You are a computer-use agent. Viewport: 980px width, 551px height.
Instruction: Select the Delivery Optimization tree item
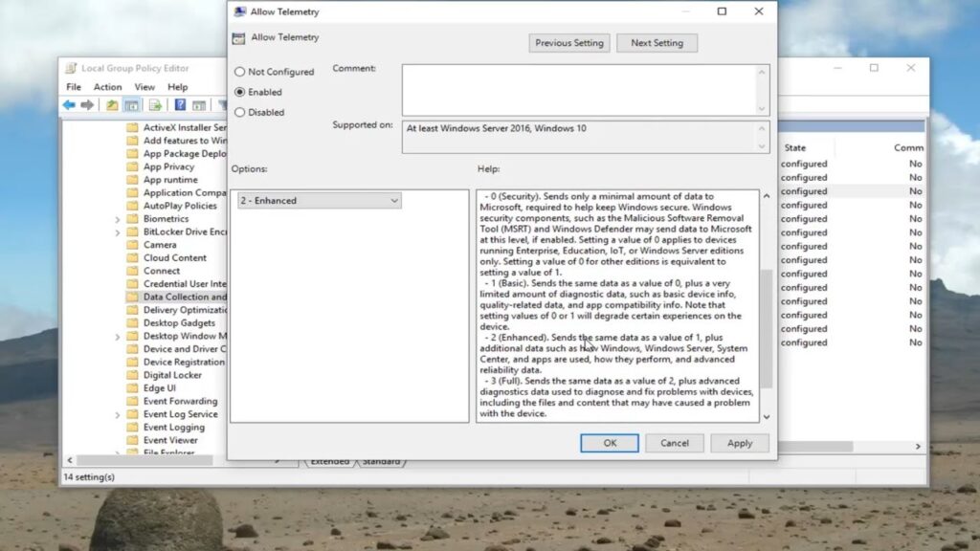(185, 310)
